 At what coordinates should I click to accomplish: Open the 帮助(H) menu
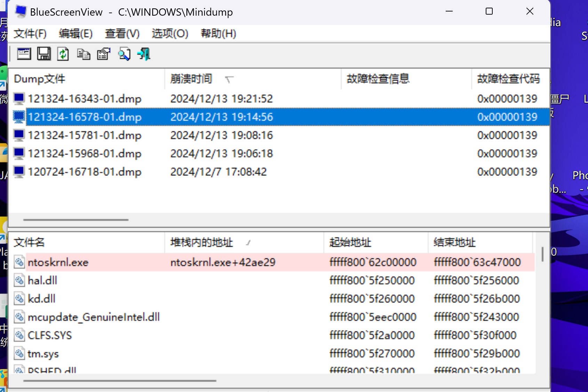coord(218,34)
